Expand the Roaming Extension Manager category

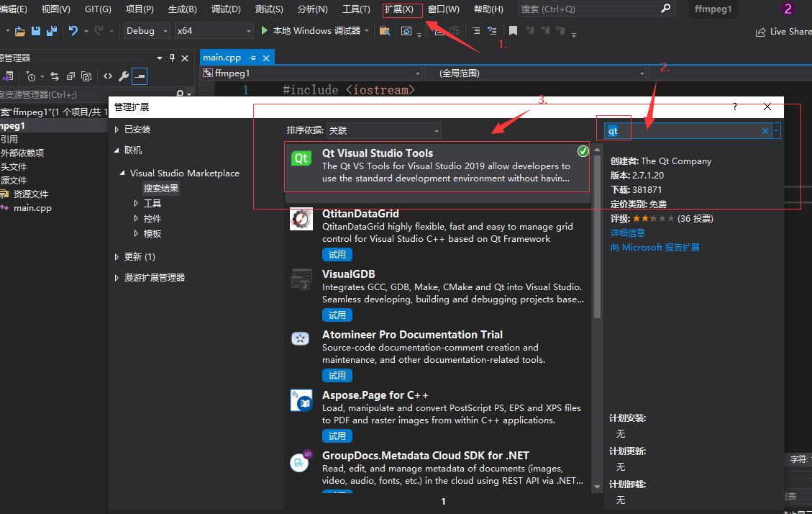117,278
